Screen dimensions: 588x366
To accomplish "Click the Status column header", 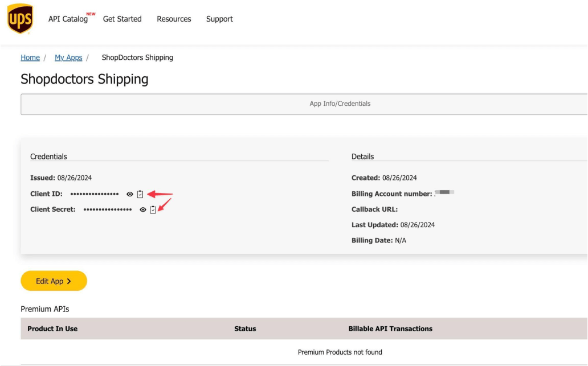I will 245,329.
